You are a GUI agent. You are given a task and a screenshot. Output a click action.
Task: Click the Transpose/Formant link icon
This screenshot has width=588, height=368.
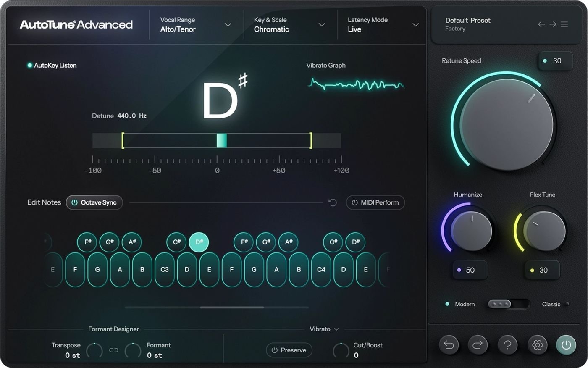pyautogui.click(x=114, y=350)
